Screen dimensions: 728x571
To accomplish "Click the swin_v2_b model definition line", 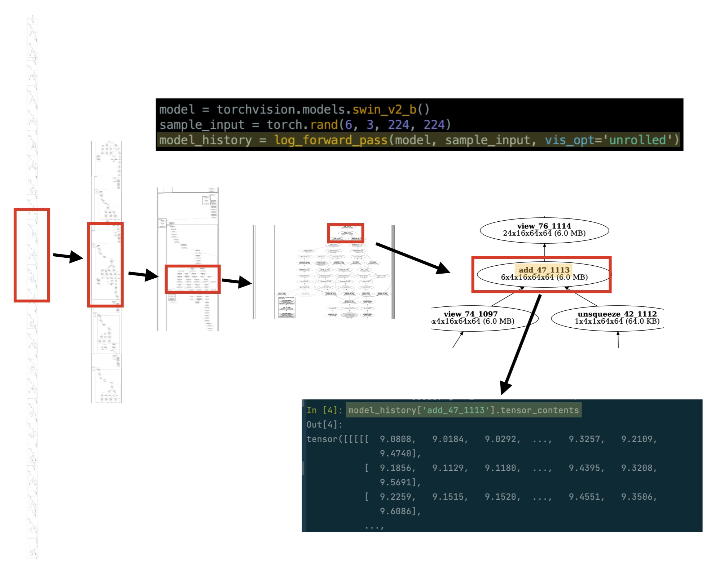I will [x=294, y=109].
